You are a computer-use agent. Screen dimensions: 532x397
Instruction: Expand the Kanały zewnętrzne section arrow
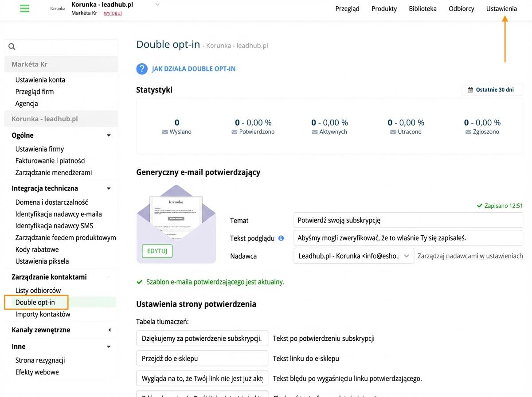tap(109, 330)
